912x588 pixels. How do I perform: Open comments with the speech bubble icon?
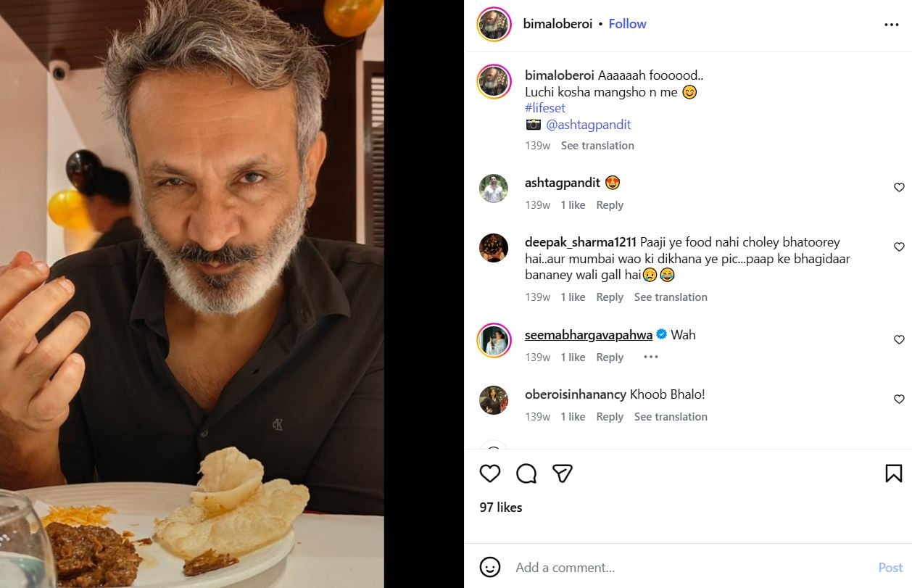click(x=526, y=473)
